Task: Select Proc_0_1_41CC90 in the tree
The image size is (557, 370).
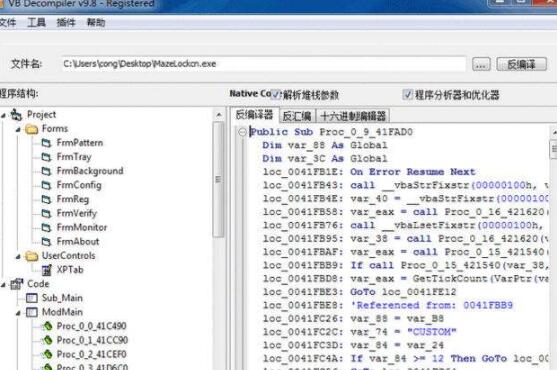Action: coord(92,340)
